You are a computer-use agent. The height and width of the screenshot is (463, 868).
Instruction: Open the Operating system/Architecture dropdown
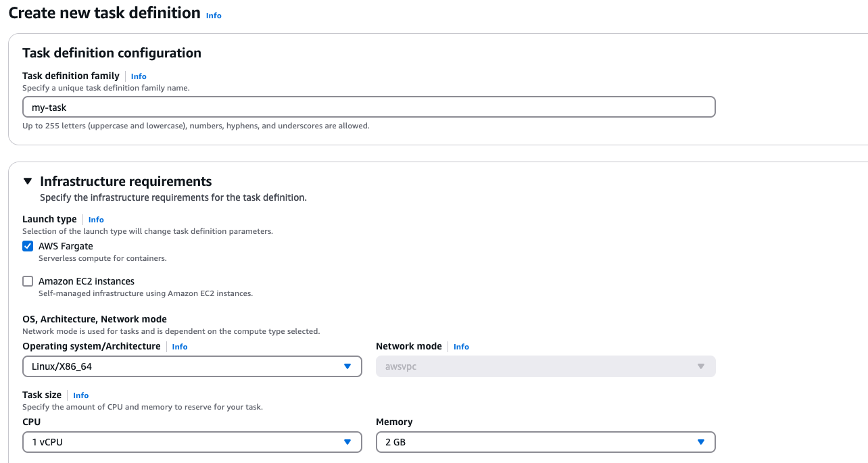[x=191, y=366]
